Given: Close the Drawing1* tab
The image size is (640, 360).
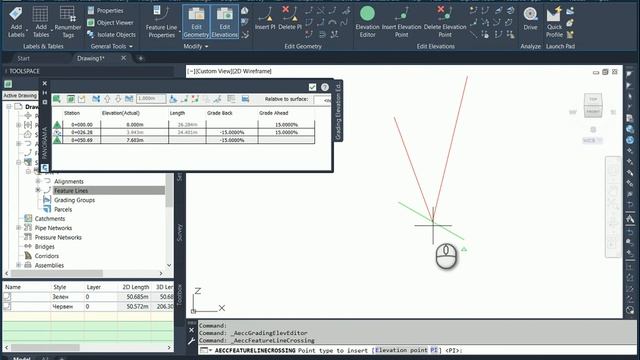Looking at the screenshot, I should point(123,58).
